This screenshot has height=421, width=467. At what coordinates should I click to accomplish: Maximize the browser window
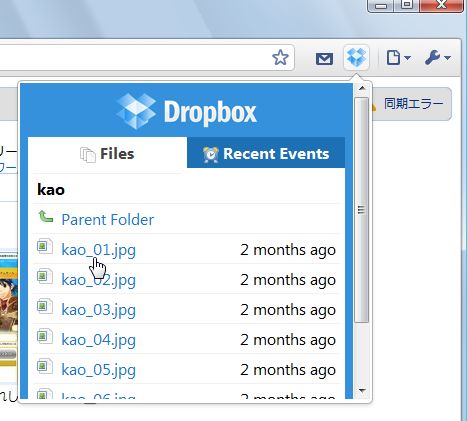tap(407, 5)
